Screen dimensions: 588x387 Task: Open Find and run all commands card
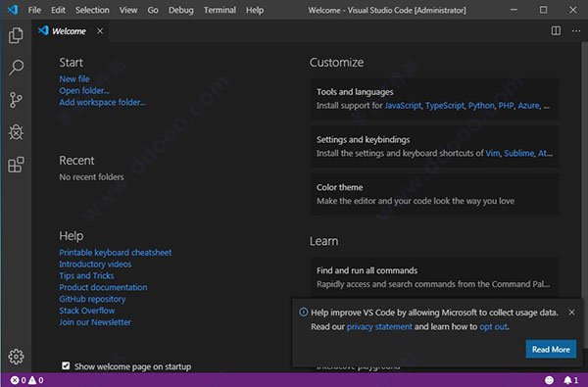[434, 277]
